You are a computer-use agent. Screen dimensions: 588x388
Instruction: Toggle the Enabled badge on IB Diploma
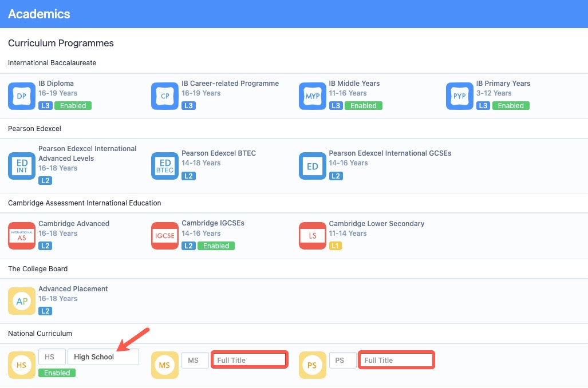click(x=73, y=105)
